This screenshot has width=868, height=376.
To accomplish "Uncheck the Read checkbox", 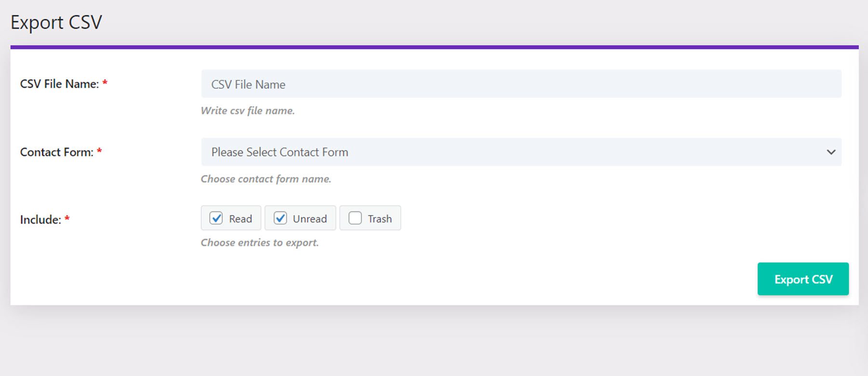I will (216, 218).
